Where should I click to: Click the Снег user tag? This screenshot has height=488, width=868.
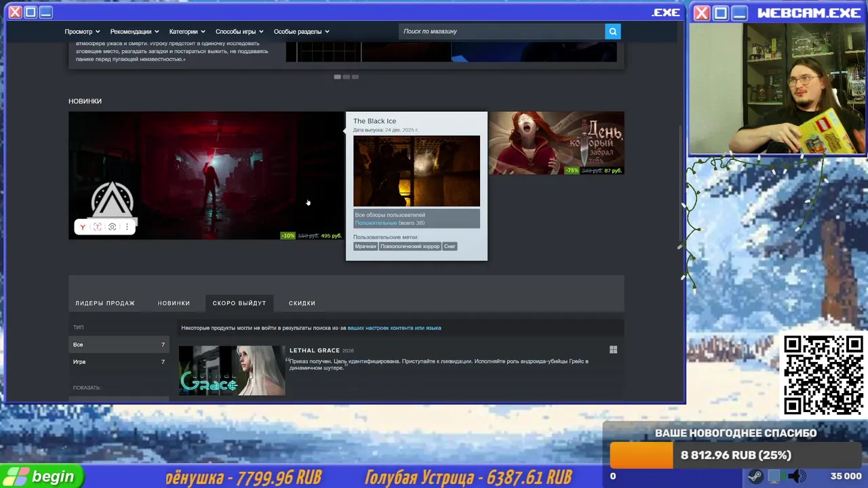[450, 247]
